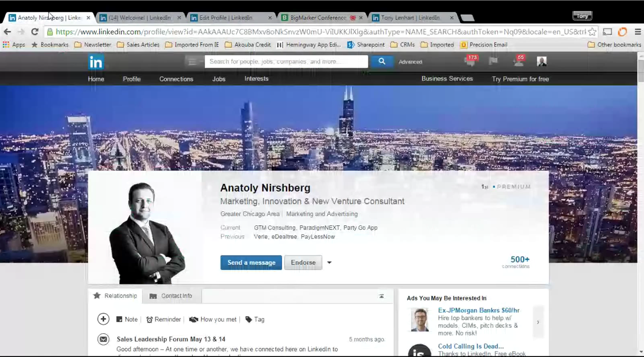This screenshot has height=357, width=644.
Task: Open search filter dropdown beside search box
Action: point(194,62)
